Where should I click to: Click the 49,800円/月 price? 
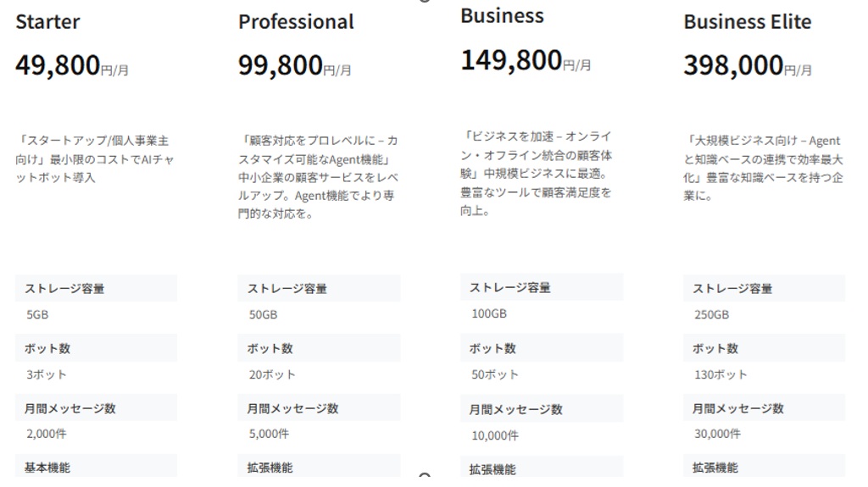(x=72, y=65)
